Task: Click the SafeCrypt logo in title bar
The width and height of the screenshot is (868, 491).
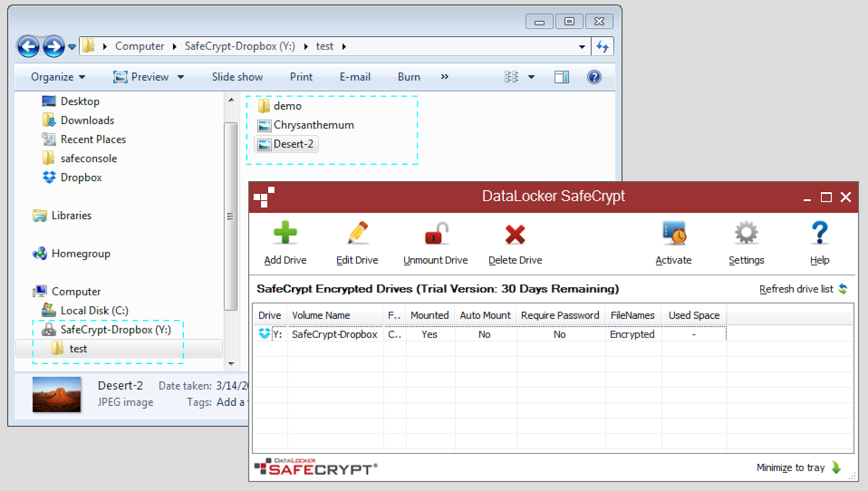Action: pos(264,197)
